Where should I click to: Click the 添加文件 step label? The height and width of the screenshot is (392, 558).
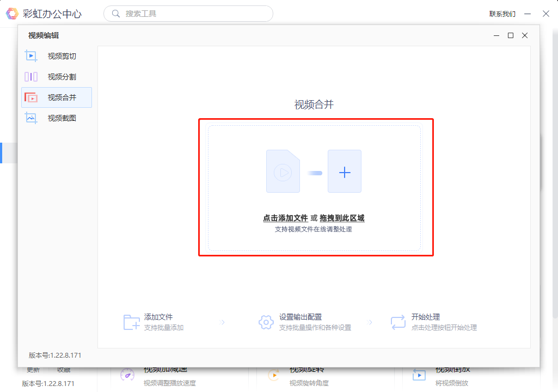[x=158, y=317]
